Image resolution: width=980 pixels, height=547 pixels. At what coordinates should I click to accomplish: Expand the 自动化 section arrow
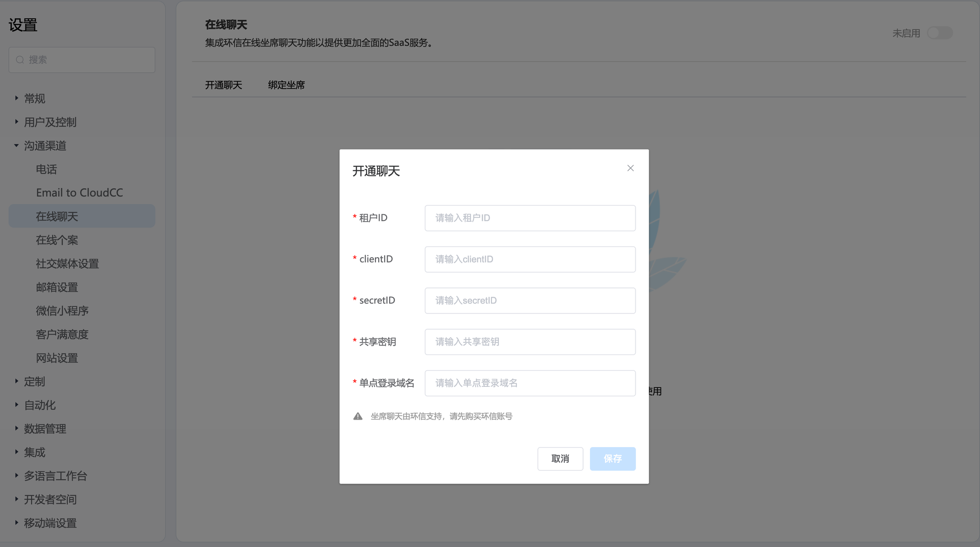(17, 405)
